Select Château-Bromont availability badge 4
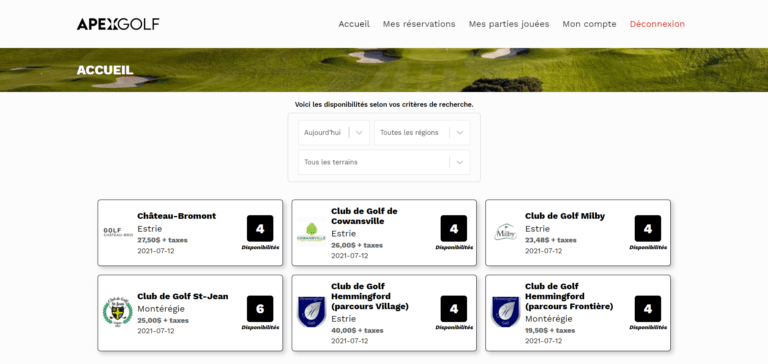Viewport: 768px width, 364px height. (260, 229)
